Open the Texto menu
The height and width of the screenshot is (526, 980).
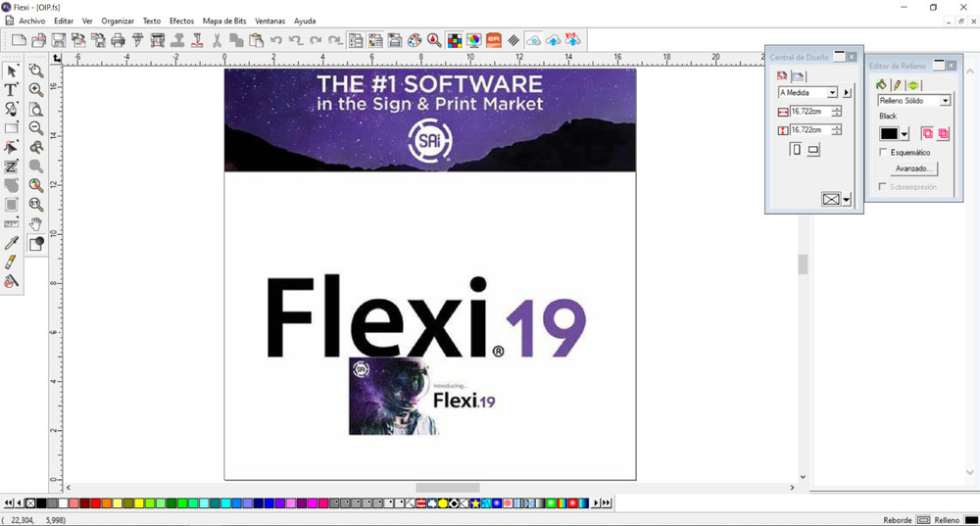pyautogui.click(x=152, y=21)
